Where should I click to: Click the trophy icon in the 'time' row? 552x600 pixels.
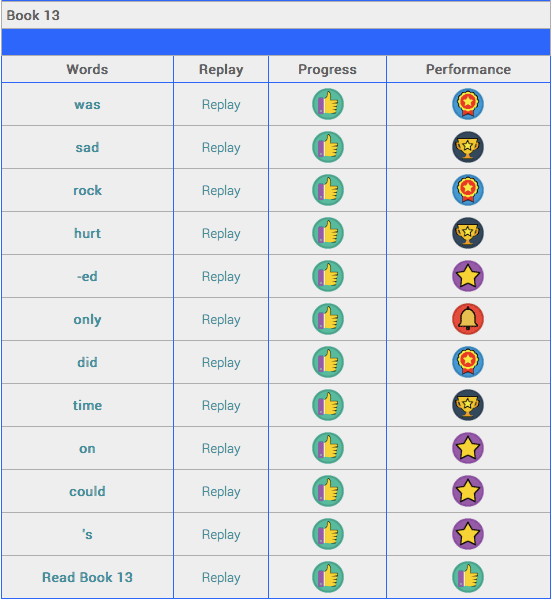pyautogui.click(x=467, y=405)
